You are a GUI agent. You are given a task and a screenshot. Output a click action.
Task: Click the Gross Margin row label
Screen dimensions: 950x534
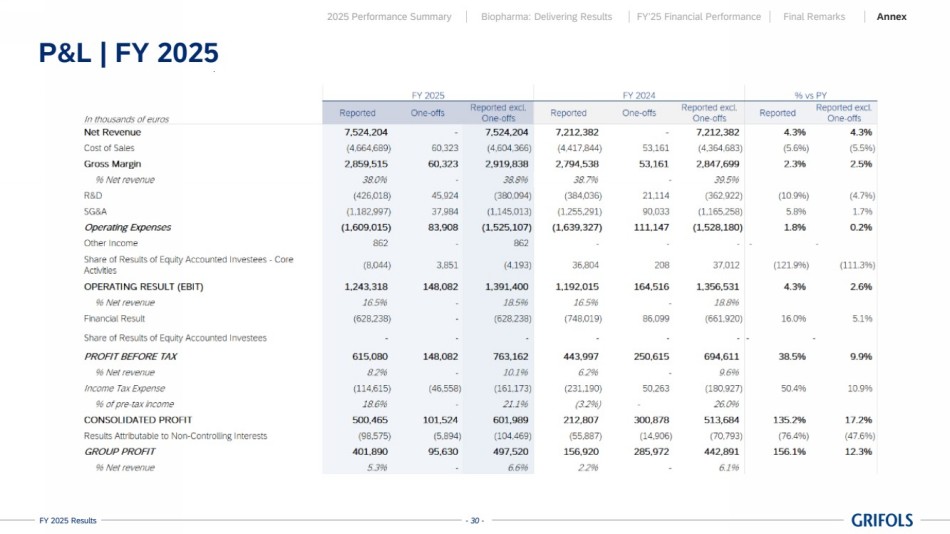112,163
